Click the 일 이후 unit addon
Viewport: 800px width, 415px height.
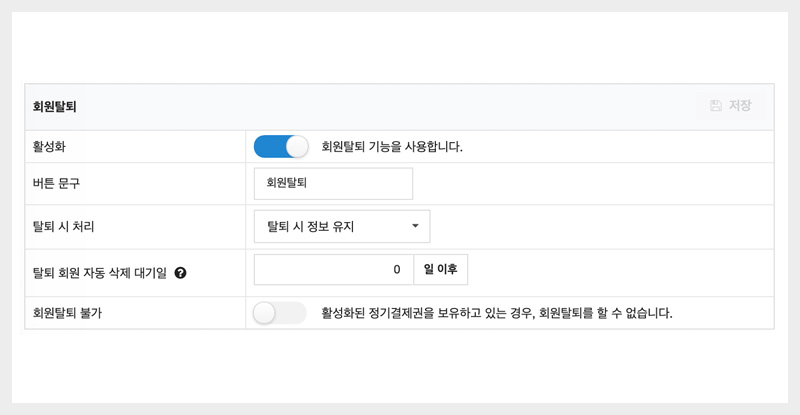coord(440,270)
